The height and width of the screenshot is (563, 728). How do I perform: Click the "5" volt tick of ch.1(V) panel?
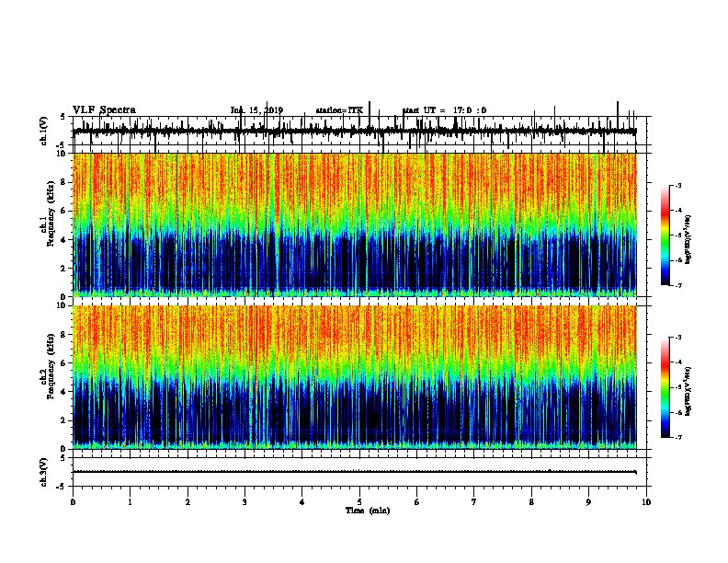click(x=63, y=117)
